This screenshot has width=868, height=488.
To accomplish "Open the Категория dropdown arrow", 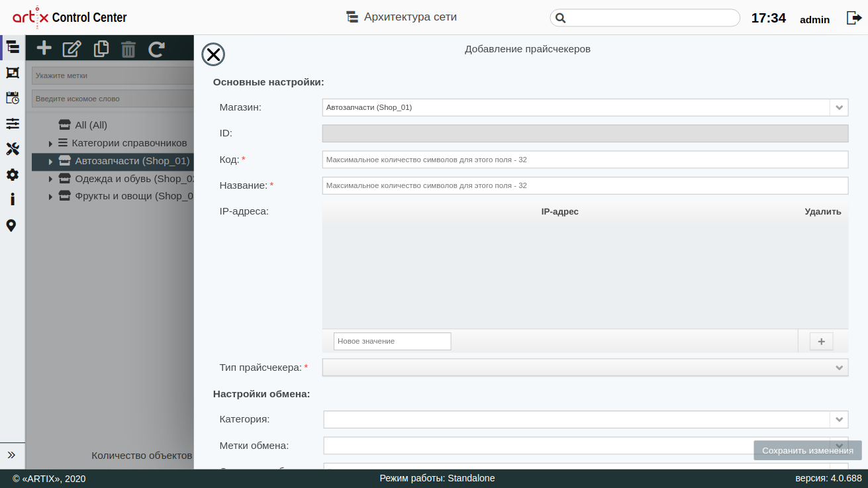I will (839, 420).
